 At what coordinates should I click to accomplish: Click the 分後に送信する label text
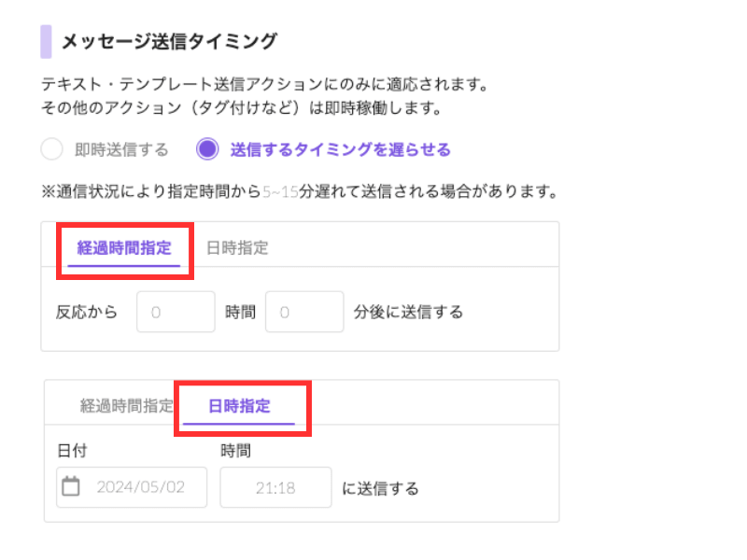pos(408,312)
